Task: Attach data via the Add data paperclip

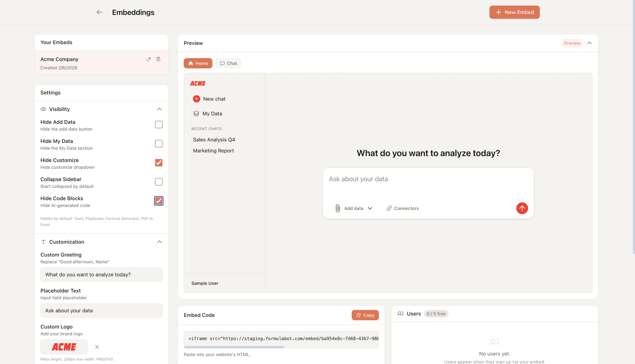Action: [x=338, y=208]
